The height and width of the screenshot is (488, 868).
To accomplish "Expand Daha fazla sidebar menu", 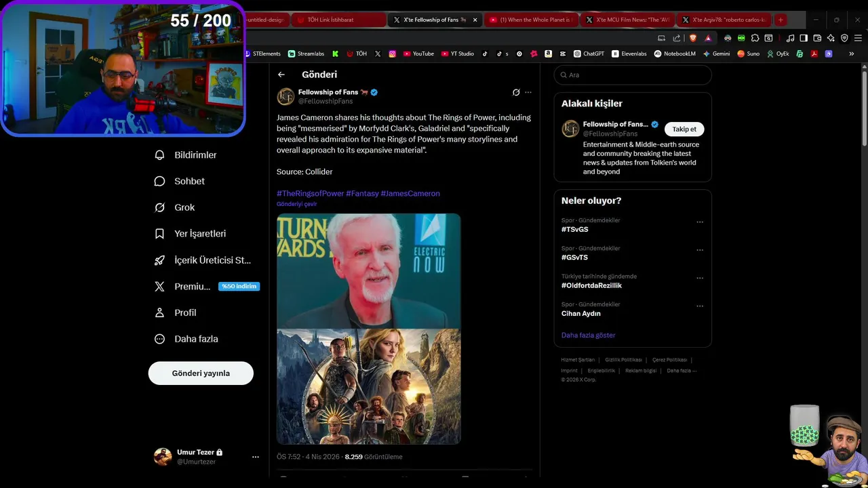I will pos(186,339).
